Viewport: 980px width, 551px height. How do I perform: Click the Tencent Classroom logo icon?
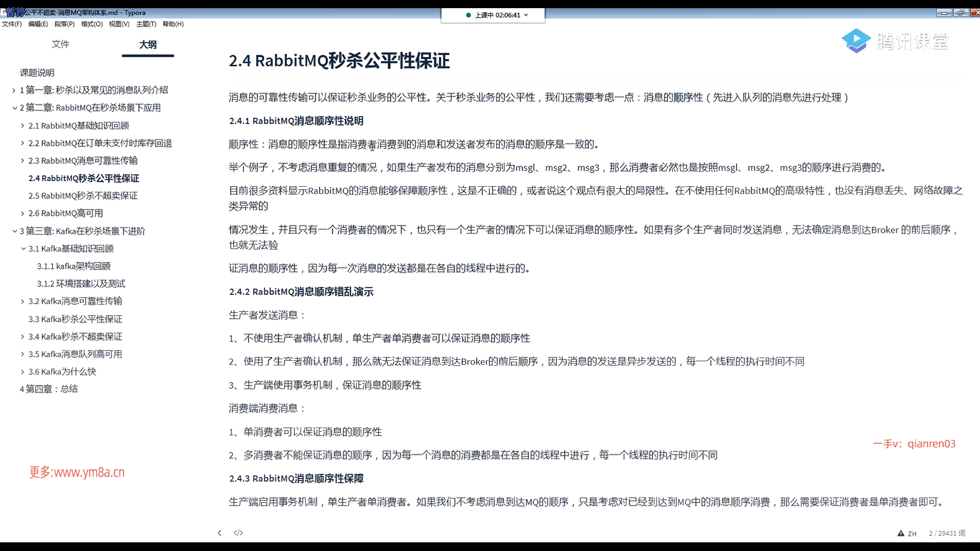856,41
